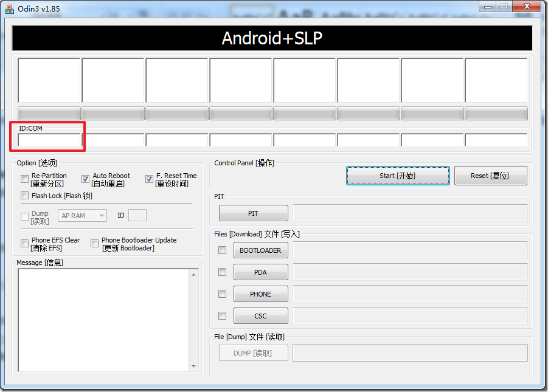Click the DUMP file path field
548x392 pixels.
[410, 353]
